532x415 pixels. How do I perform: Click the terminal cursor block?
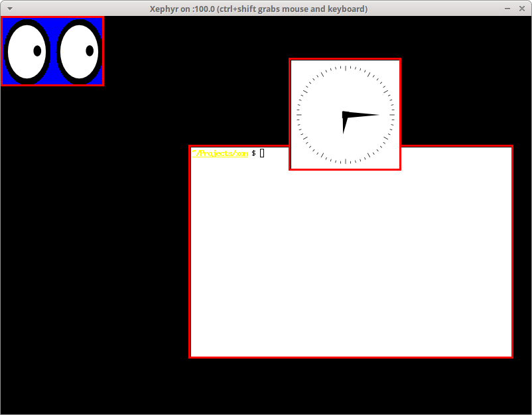262,153
